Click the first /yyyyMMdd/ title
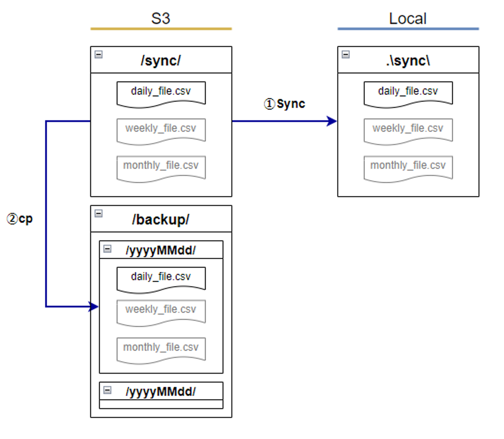This screenshot has height=439, width=504. click(161, 250)
